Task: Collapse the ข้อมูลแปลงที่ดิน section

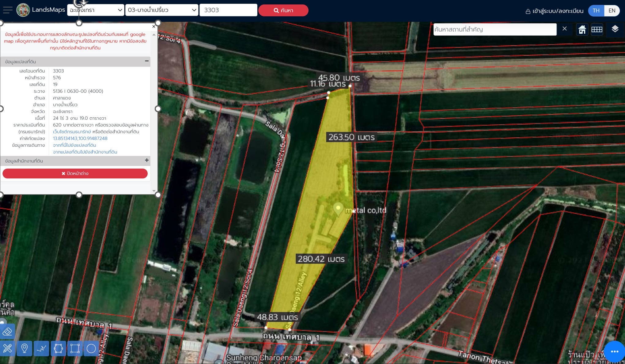Action: (147, 61)
